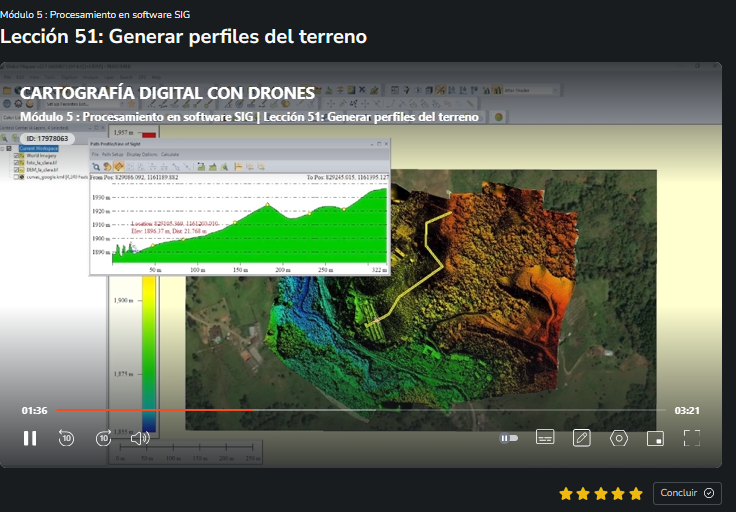Enable picture-in-picture mode
This screenshot has width=736, height=512.
655,438
